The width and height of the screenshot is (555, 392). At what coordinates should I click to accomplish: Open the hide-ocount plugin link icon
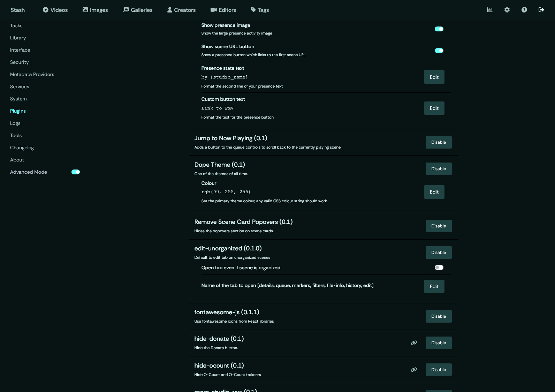414,370
